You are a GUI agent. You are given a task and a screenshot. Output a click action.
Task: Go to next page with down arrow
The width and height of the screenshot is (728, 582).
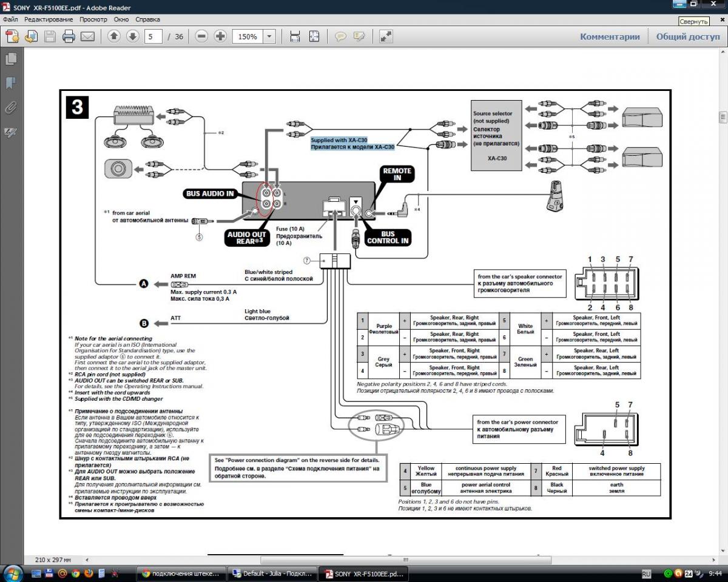[133, 36]
